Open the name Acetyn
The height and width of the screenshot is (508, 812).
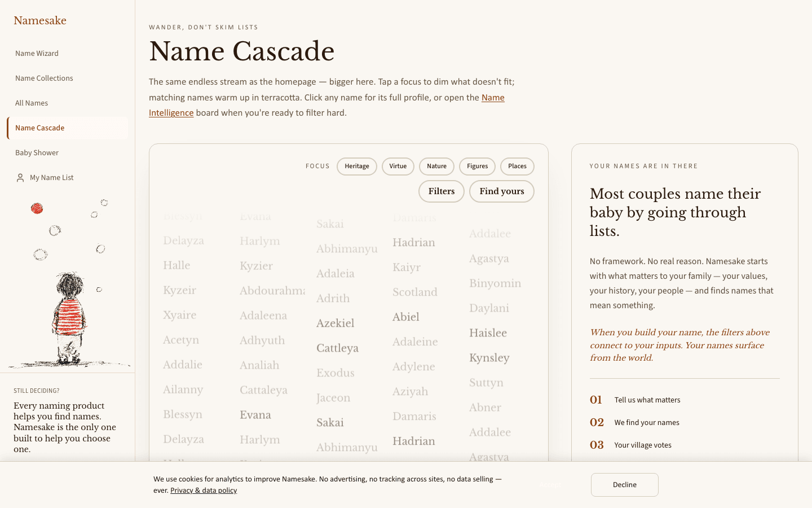coord(181,340)
